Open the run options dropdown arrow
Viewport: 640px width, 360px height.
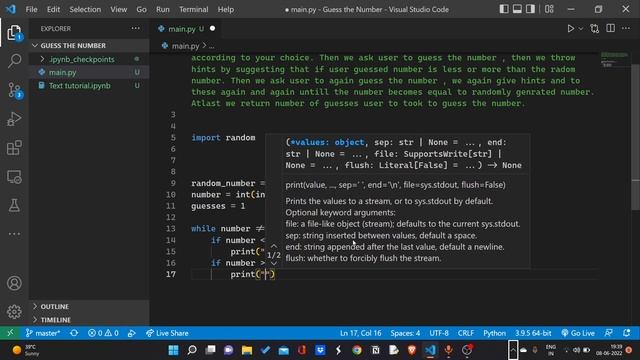click(581, 29)
